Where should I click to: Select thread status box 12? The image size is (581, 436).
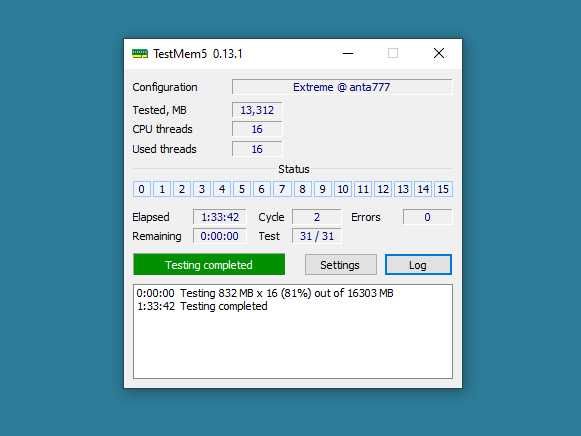pyautogui.click(x=383, y=189)
